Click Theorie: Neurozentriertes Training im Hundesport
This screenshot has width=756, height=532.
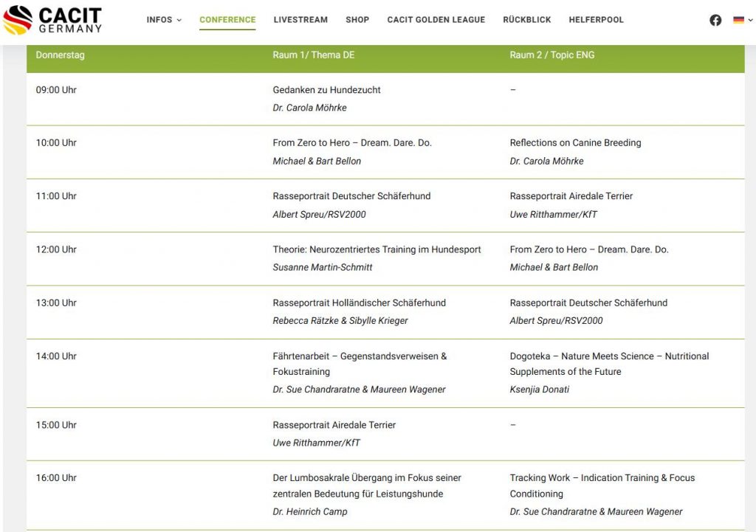377,249
